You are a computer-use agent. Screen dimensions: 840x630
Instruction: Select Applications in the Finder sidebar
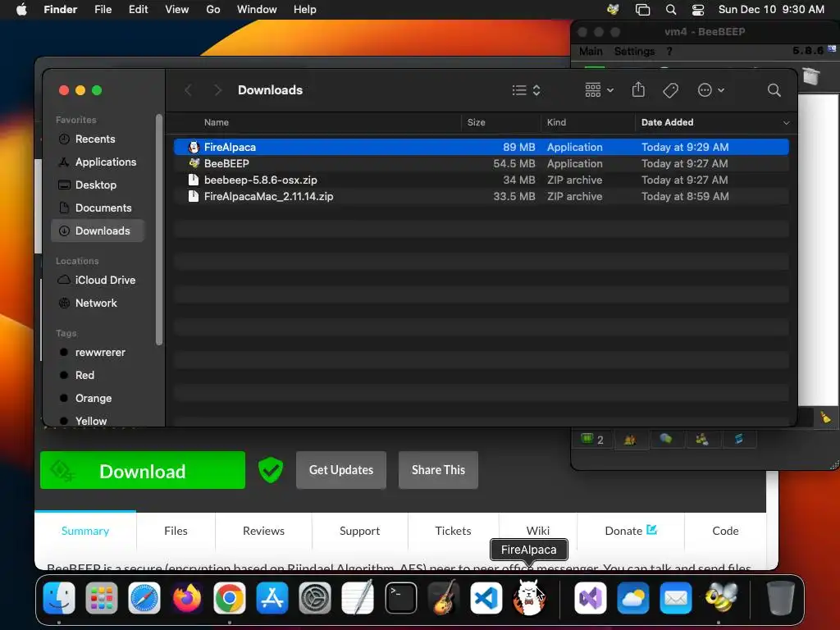click(98, 162)
